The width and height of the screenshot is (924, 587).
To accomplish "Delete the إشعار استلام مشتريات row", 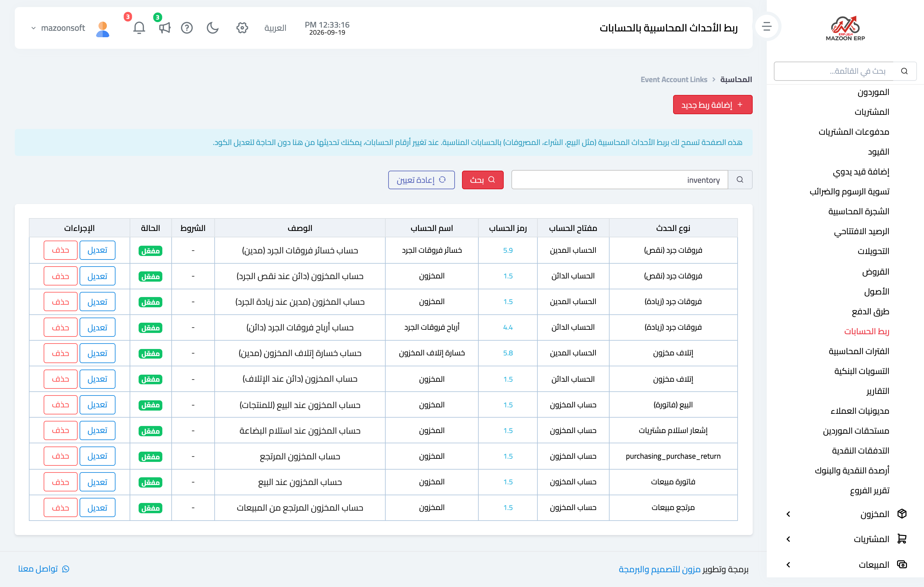I will 60,430.
